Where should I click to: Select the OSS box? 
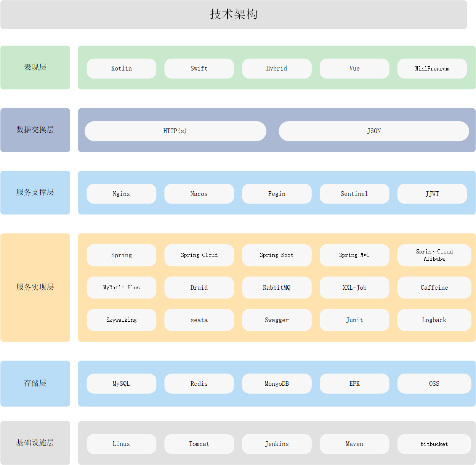click(434, 384)
